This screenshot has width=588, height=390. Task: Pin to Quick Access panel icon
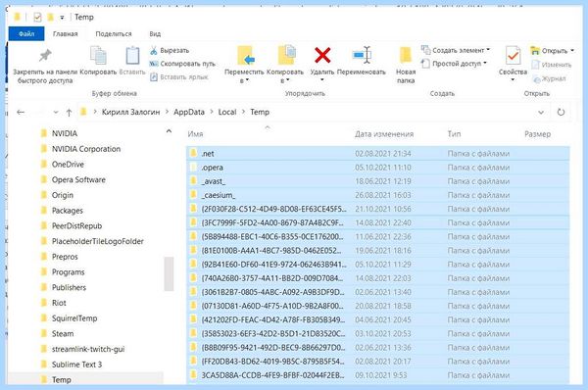pos(45,56)
